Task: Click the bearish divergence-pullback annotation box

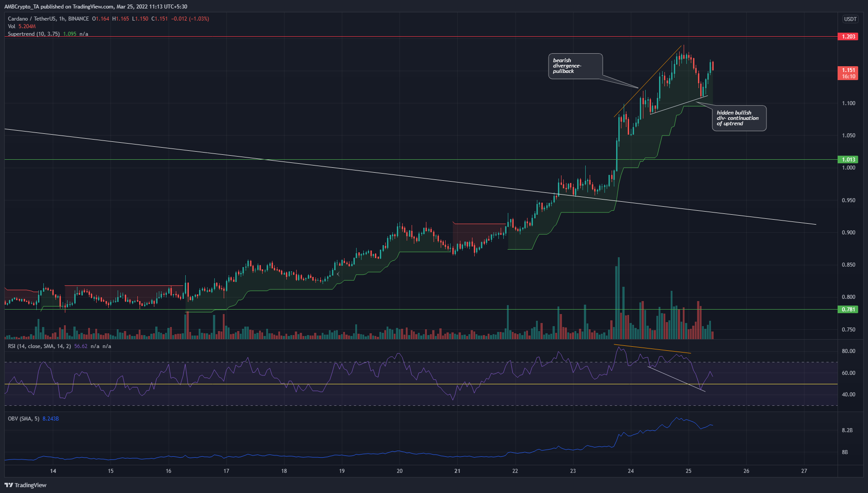Action: (575, 66)
